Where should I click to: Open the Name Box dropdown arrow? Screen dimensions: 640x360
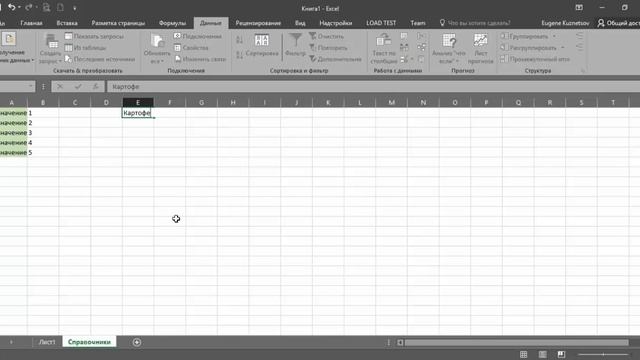click(31, 87)
